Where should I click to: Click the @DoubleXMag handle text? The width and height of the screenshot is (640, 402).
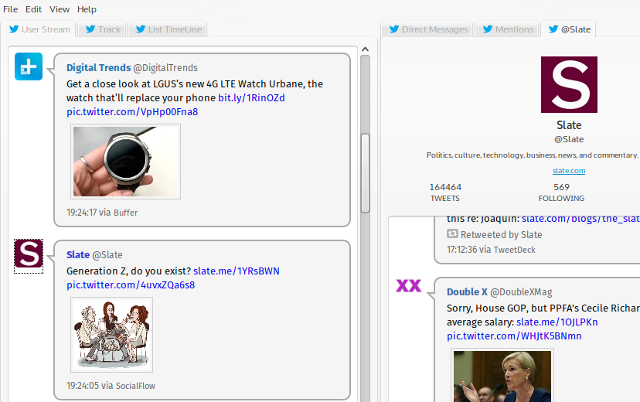click(521, 292)
